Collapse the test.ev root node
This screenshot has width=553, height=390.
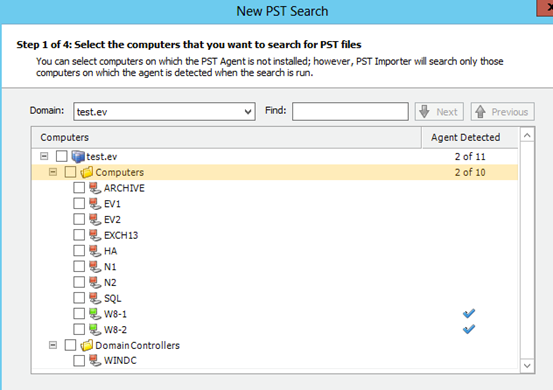coord(44,156)
